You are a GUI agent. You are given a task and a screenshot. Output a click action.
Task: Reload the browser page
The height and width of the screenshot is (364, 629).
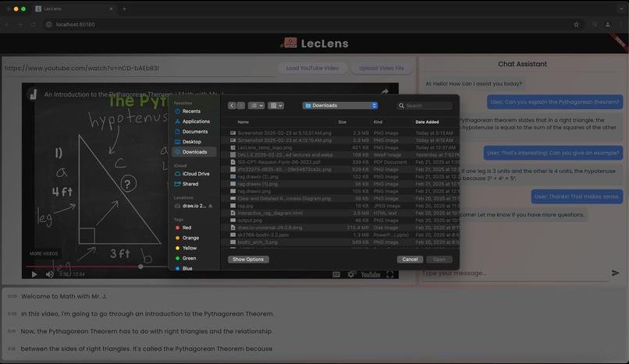(34, 24)
